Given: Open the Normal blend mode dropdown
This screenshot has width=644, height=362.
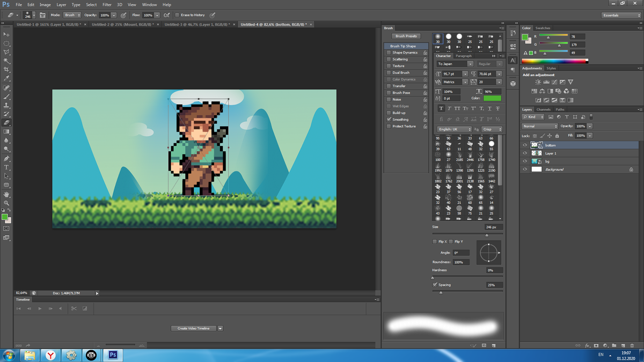Looking at the screenshot, I should 540,126.
